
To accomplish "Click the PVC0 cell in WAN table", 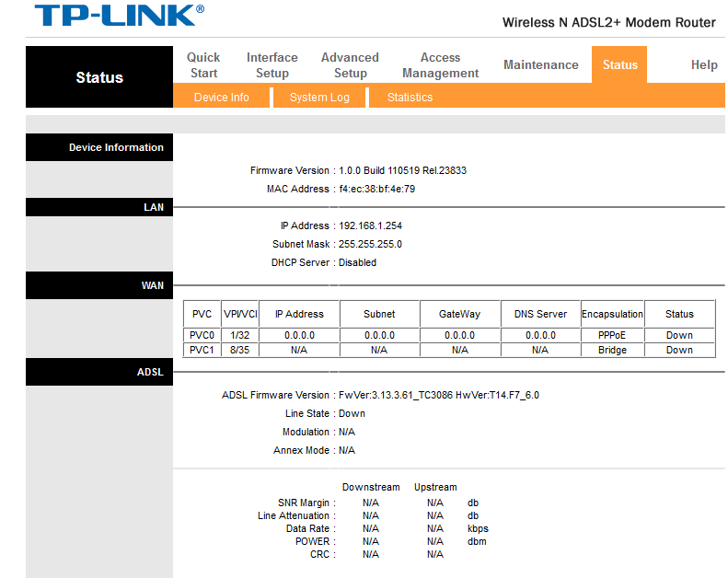I will pyautogui.click(x=202, y=336).
